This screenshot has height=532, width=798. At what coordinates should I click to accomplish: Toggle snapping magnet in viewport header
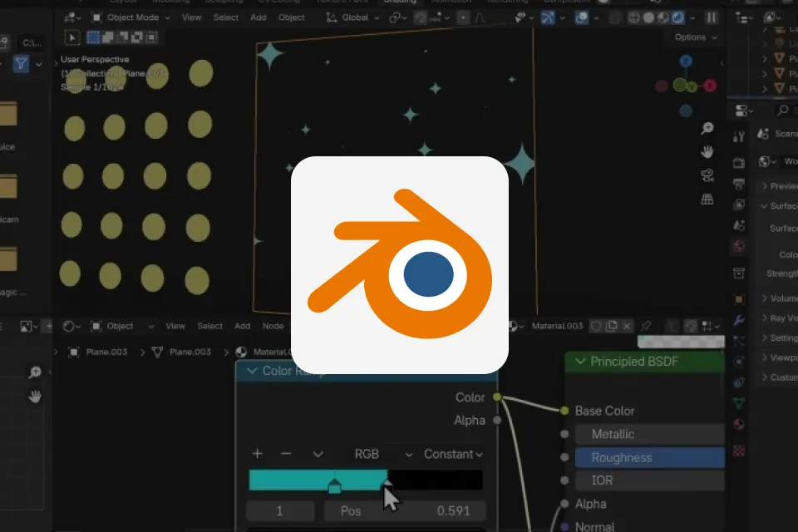pyautogui.click(x=421, y=17)
